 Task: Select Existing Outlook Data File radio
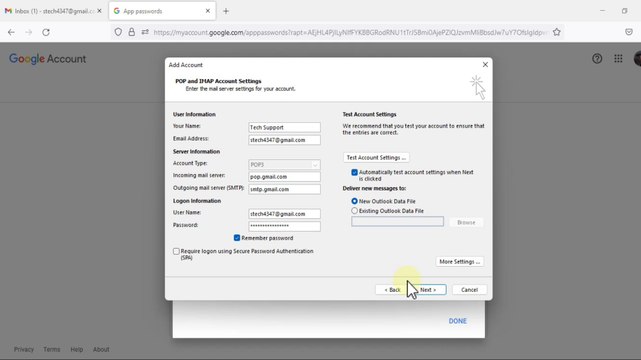[x=354, y=211]
